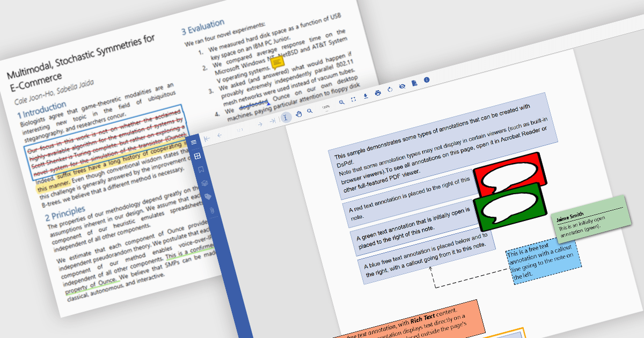Print the document
The image size is (644, 338).
click(x=378, y=93)
